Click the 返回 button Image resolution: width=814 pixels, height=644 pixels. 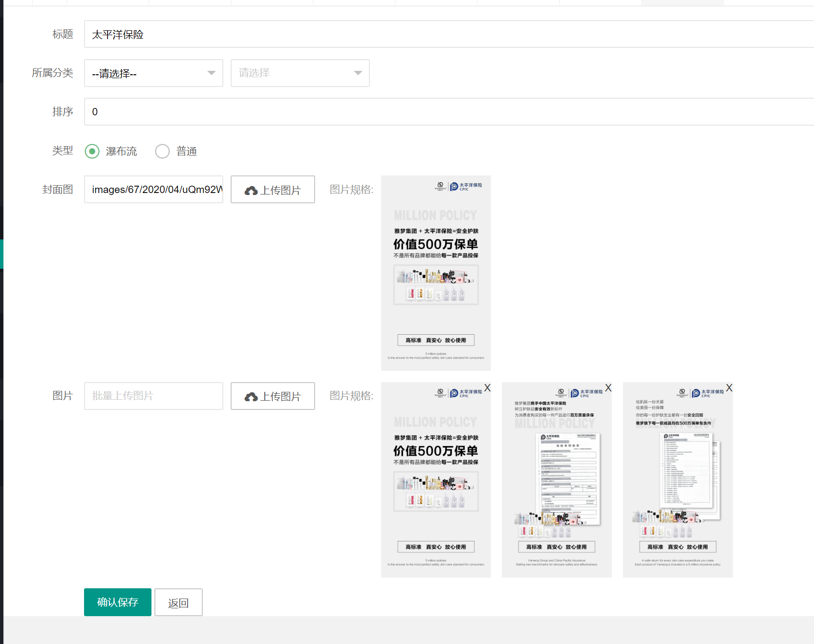(178, 602)
